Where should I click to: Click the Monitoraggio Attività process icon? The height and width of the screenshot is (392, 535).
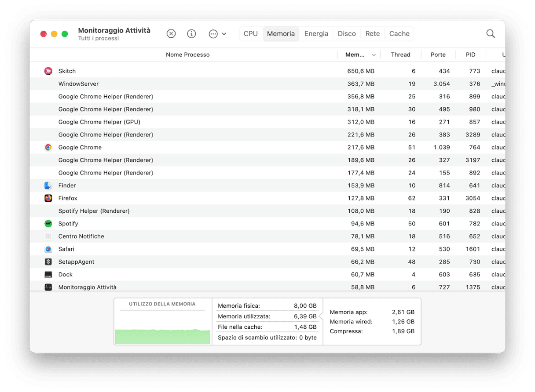(x=48, y=287)
